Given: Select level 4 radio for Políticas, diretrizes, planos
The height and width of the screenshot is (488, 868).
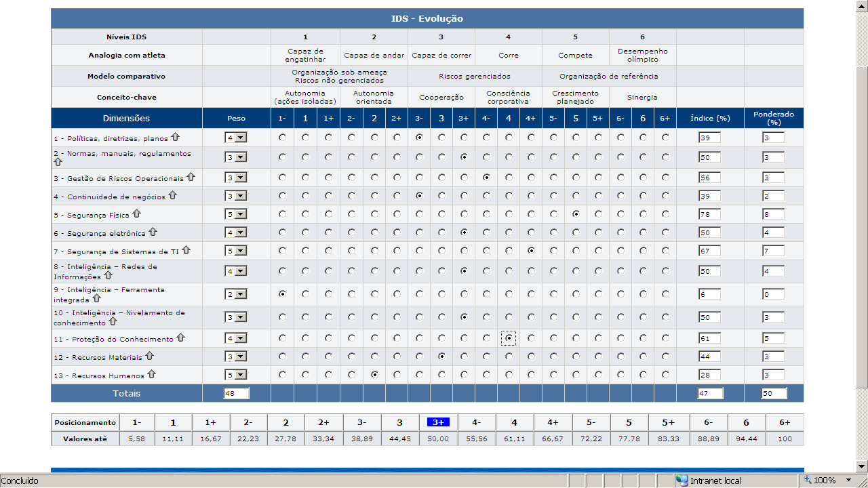Looking at the screenshot, I should tap(509, 138).
